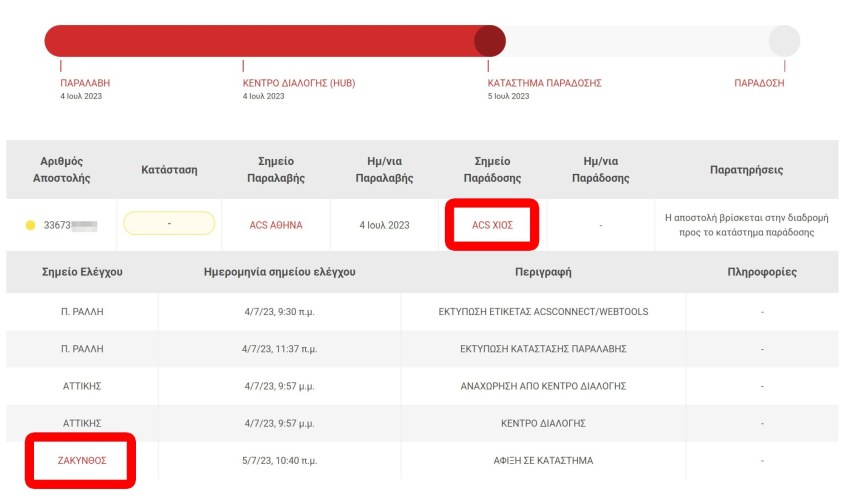
Task: Click the grey end circle of progress bar
Action: [x=784, y=41]
